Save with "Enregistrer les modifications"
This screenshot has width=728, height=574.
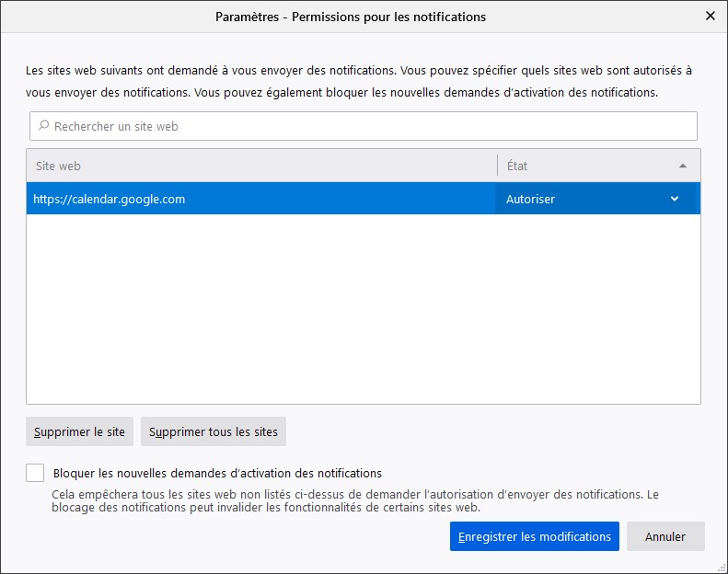click(534, 536)
